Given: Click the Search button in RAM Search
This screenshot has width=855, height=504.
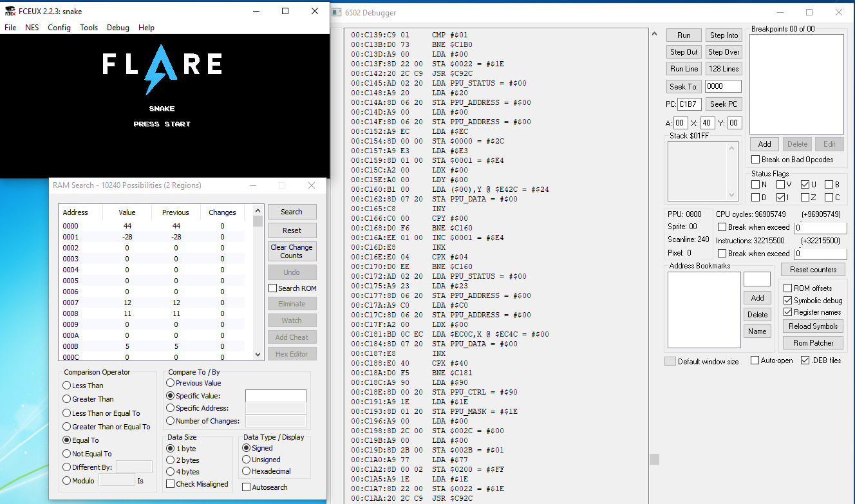Looking at the screenshot, I should click(x=292, y=212).
